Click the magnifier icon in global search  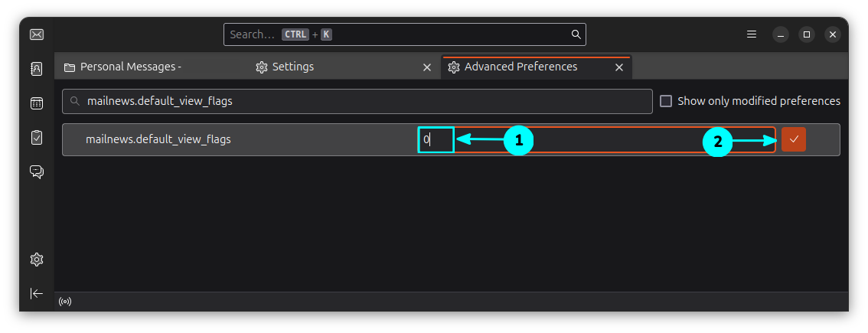click(576, 34)
